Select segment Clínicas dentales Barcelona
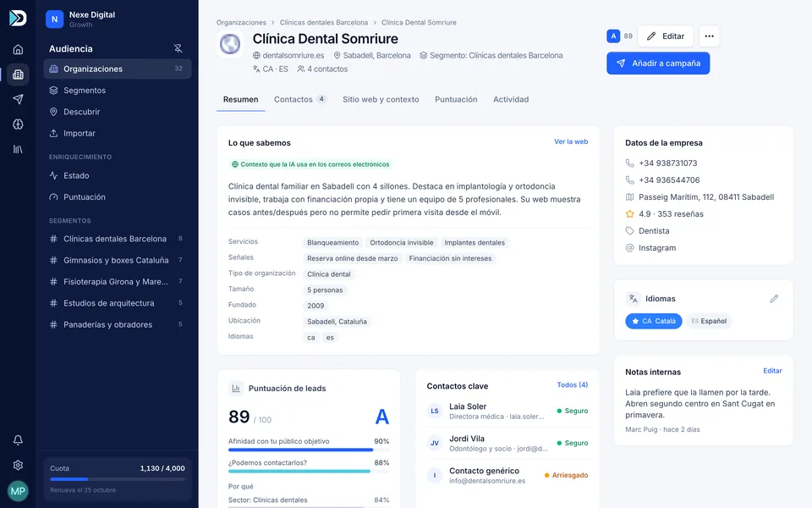812x508 pixels. click(x=118, y=239)
